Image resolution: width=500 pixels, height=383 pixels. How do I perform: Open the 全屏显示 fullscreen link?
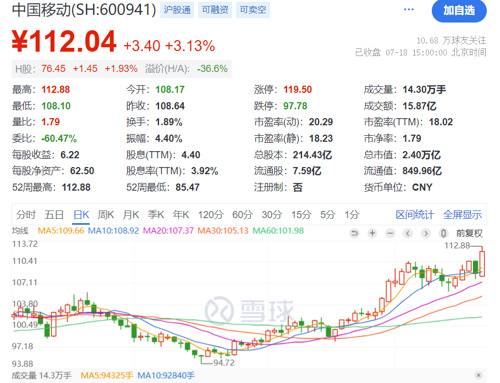pos(463,215)
